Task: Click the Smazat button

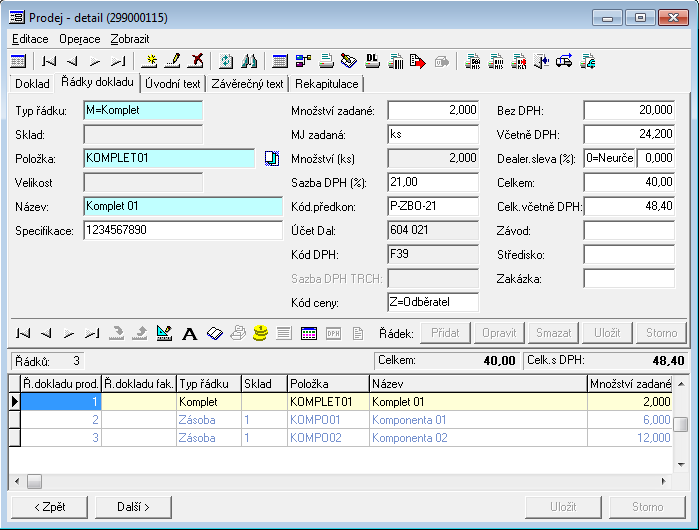Action: point(553,333)
